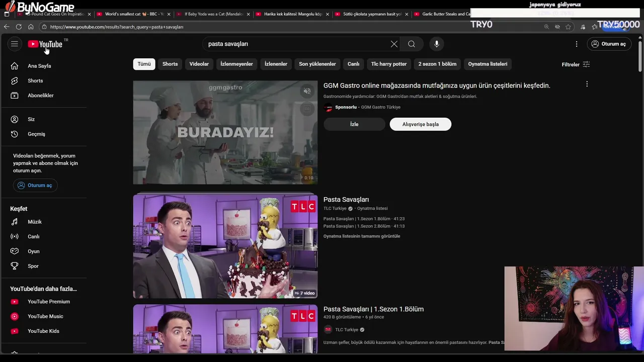Image resolution: width=644 pixels, height=362 pixels.
Task: Clear the search box text
Action: [x=394, y=44]
